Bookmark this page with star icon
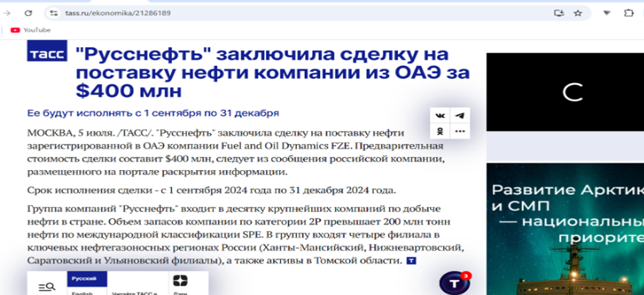 tap(578, 13)
